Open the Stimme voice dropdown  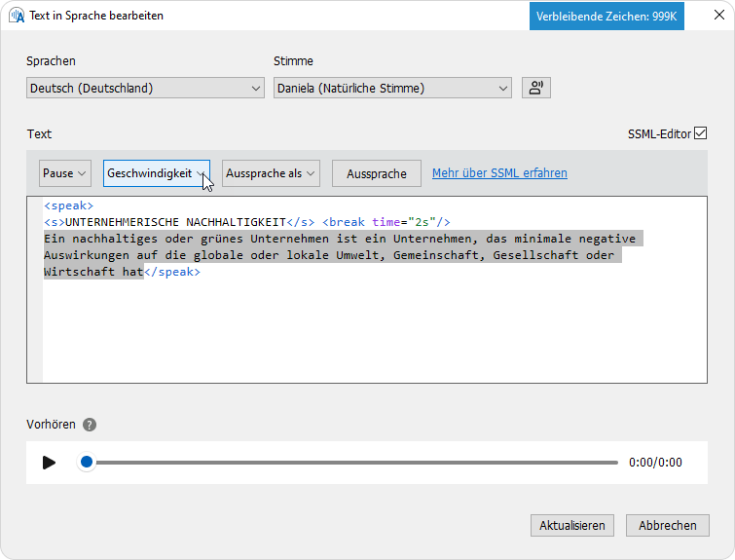(392, 88)
